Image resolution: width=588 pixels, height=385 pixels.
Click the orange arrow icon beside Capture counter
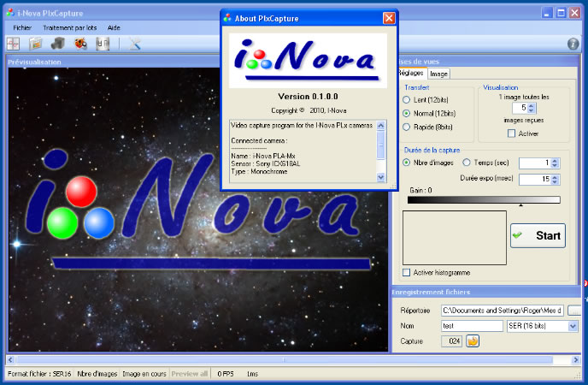pos(473,341)
